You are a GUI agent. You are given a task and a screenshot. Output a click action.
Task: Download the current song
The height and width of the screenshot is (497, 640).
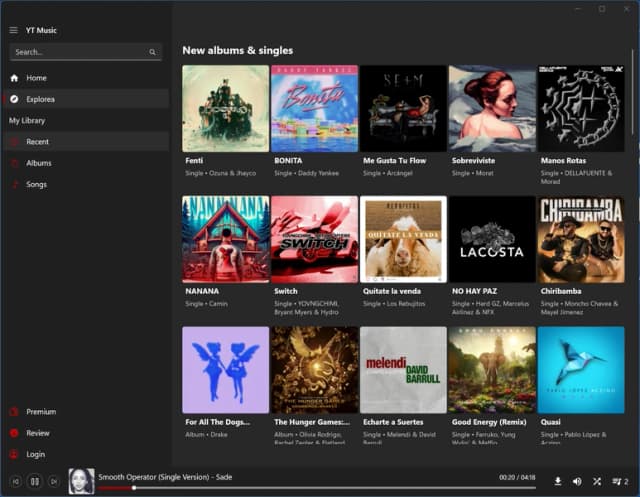[558, 482]
